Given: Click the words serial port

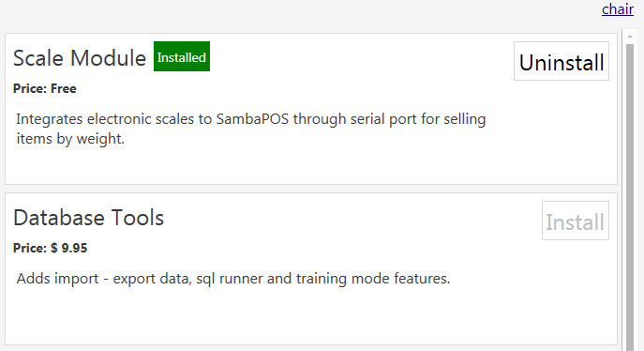Looking at the screenshot, I should click(378, 119).
